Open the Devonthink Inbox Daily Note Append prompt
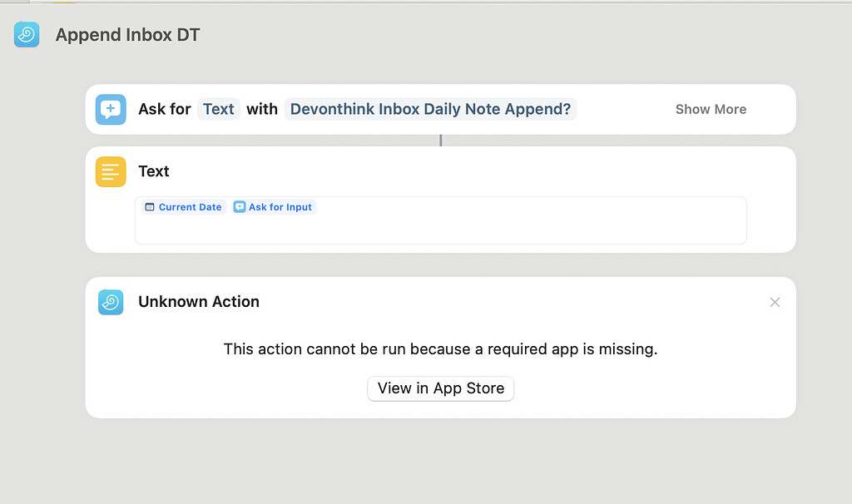Image resolution: width=852 pixels, height=504 pixels. click(430, 109)
